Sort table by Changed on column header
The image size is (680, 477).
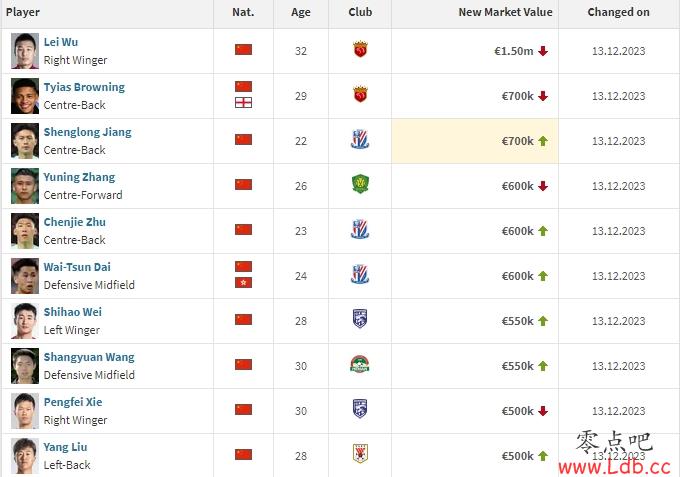point(618,12)
